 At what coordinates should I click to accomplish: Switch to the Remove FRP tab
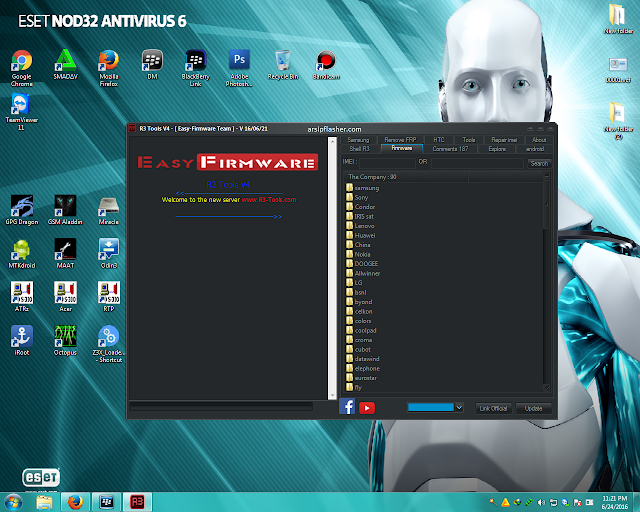[400, 140]
